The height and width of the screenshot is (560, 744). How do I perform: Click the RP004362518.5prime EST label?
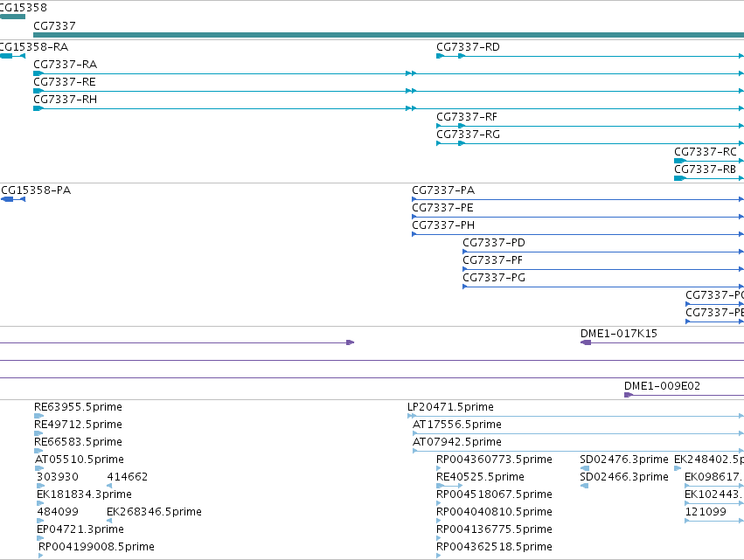point(494,547)
